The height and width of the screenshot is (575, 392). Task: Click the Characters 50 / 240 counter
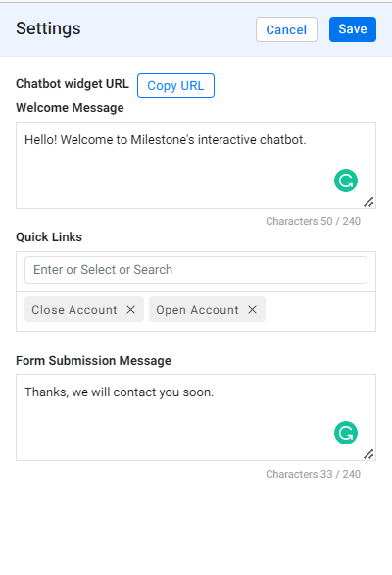pos(314,221)
